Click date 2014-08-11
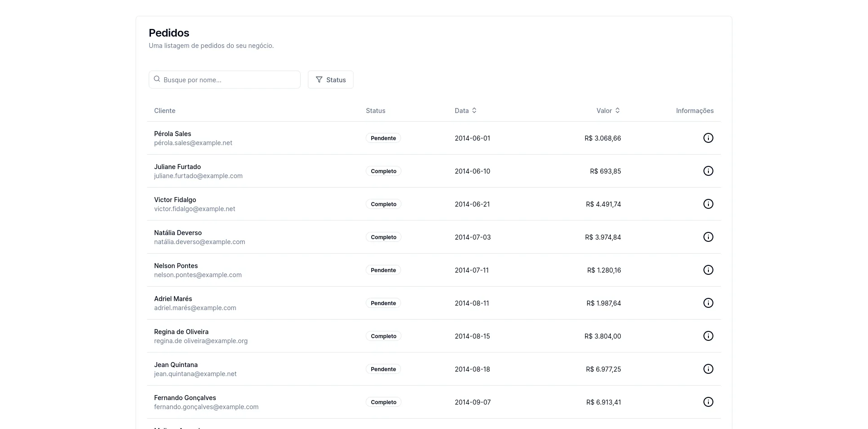The image size is (868, 429). pyautogui.click(x=472, y=303)
